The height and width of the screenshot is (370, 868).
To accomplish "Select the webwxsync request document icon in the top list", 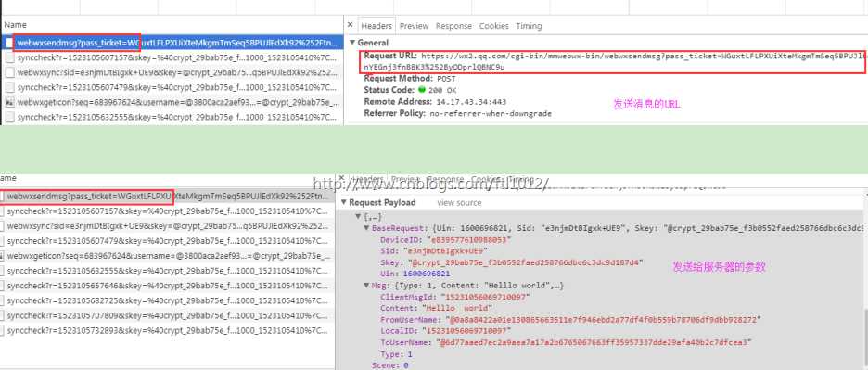I will click(x=9, y=72).
